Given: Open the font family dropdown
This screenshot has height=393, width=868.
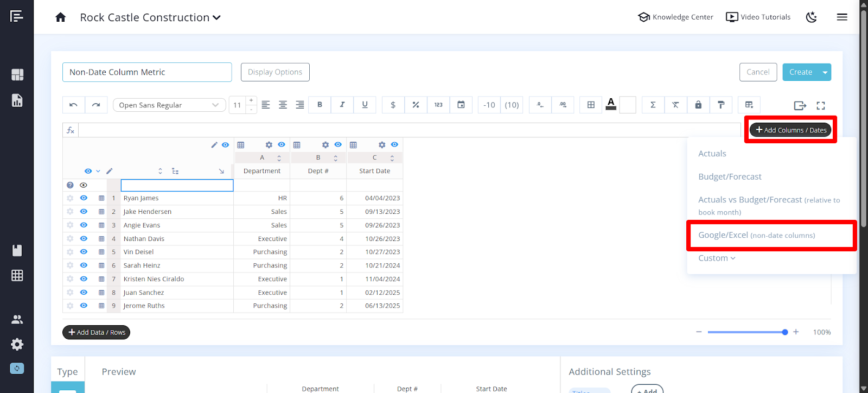Looking at the screenshot, I should tap(169, 105).
